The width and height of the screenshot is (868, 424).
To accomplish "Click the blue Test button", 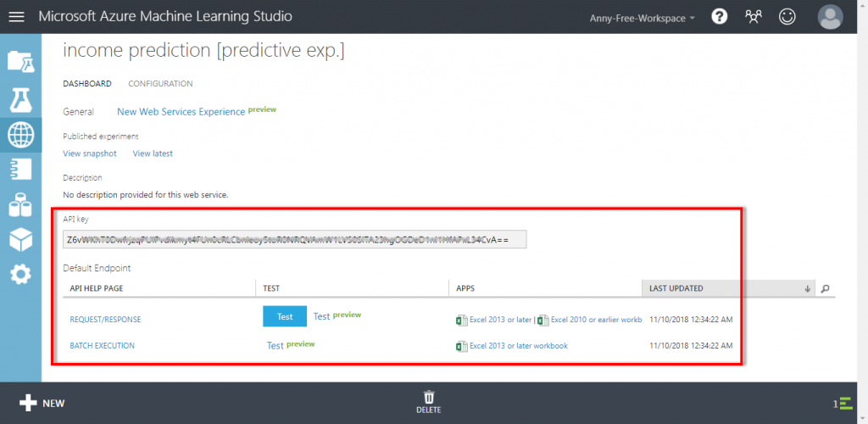I will pos(285,316).
